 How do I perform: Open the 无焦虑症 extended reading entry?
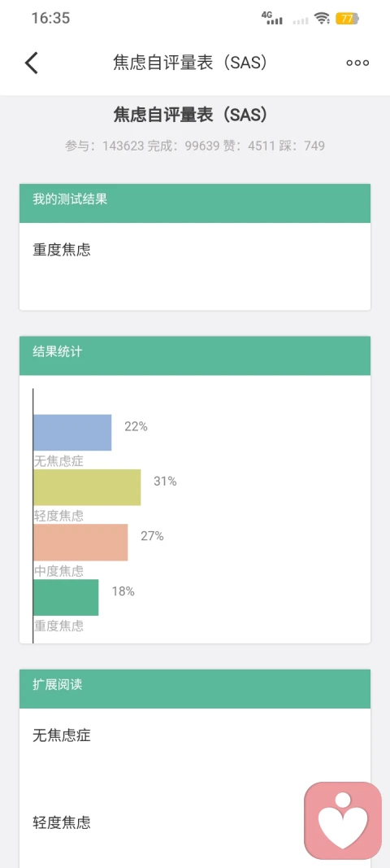point(195,735)
